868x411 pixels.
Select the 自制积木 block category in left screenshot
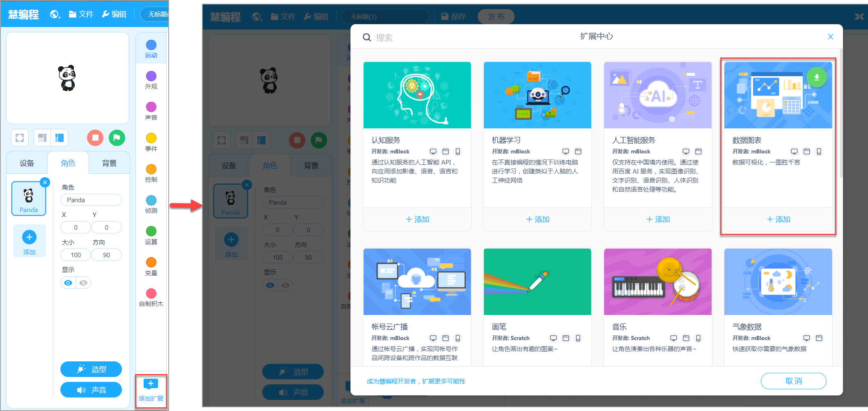pyautogui.click(x=151, y=297)
